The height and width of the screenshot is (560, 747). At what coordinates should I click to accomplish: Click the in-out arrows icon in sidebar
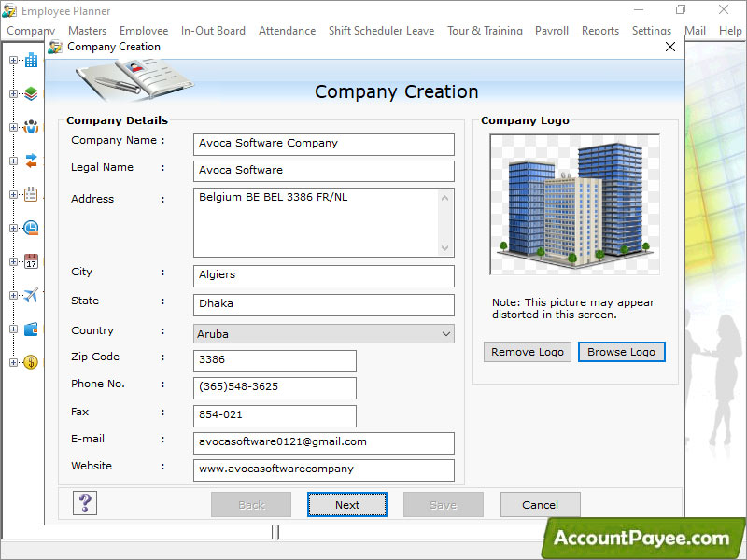tap(31, 161)
